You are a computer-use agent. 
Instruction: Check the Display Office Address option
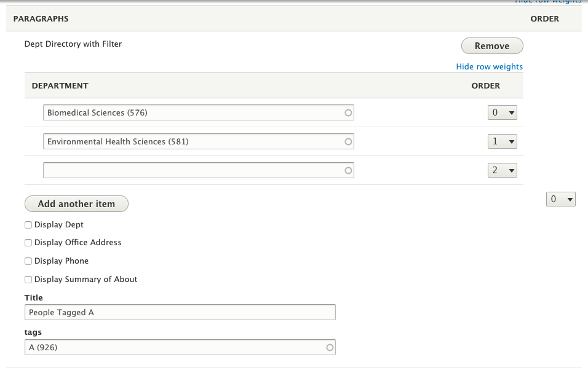pos(28,243)
